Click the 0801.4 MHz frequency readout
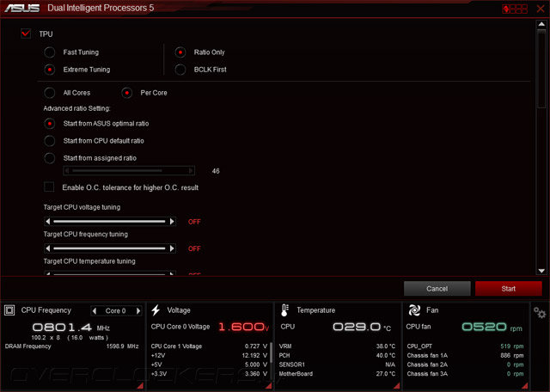 point(71,328)
